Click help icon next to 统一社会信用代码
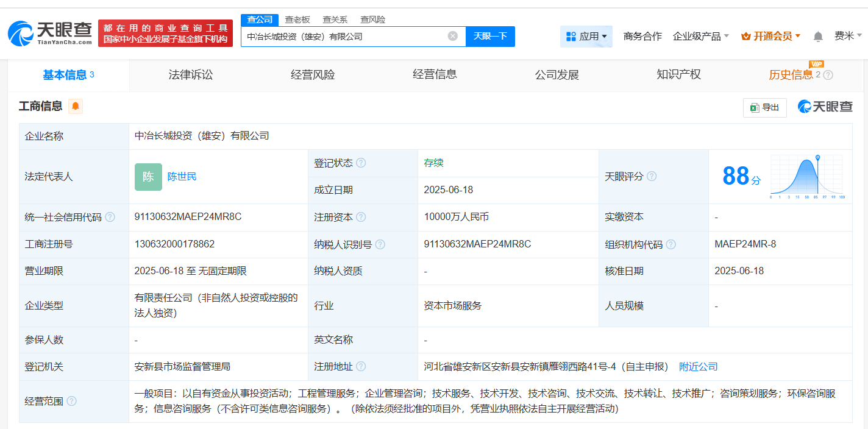The height and width of the screenshot is (429, 868). [x=110, y=218]
